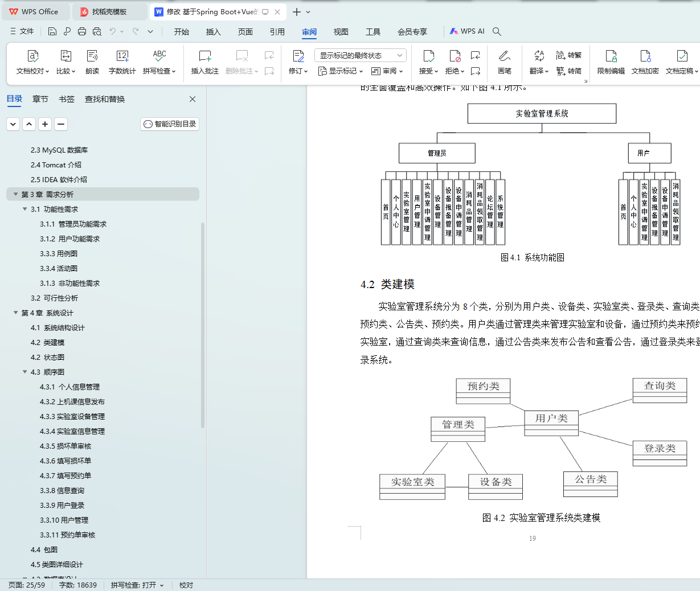Click the 拒绝 reject change icon
The width and height of the screenshot is (700, 591).
tap(455, 56)
